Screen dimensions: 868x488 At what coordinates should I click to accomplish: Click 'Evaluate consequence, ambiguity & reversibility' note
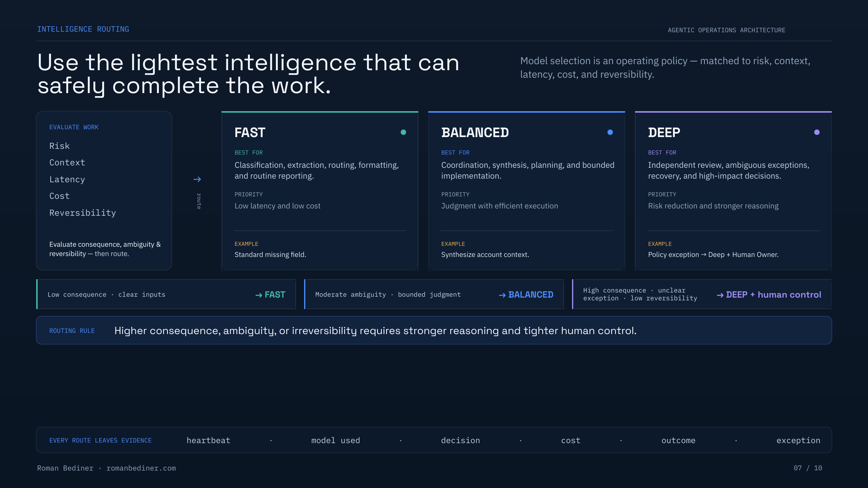pos(105,249)
